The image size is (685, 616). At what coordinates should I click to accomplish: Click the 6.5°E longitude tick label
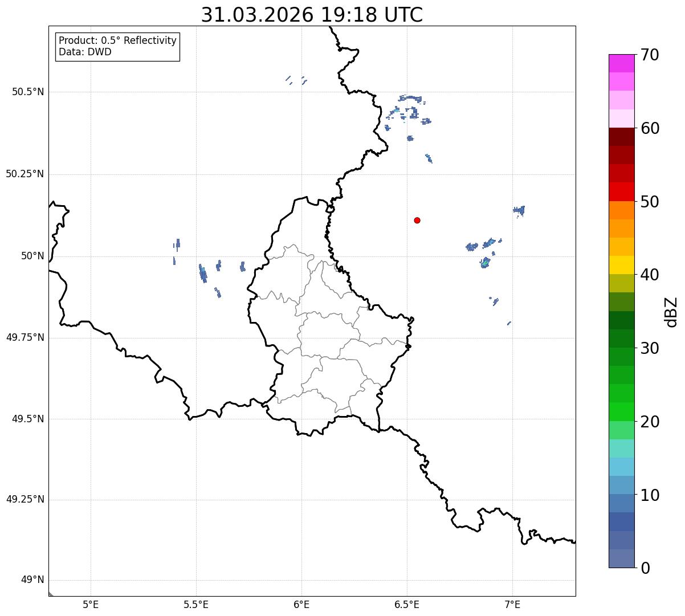pyautogui.click(x=407, y=604)
